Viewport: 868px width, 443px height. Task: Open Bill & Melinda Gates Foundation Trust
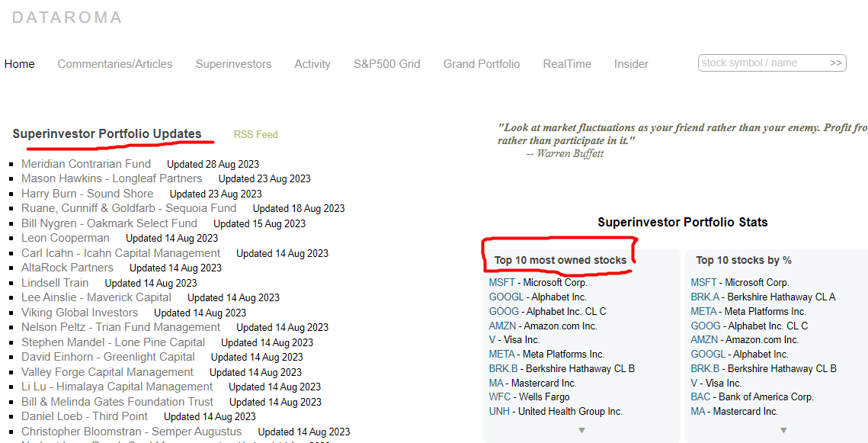(x=117, y=402)
